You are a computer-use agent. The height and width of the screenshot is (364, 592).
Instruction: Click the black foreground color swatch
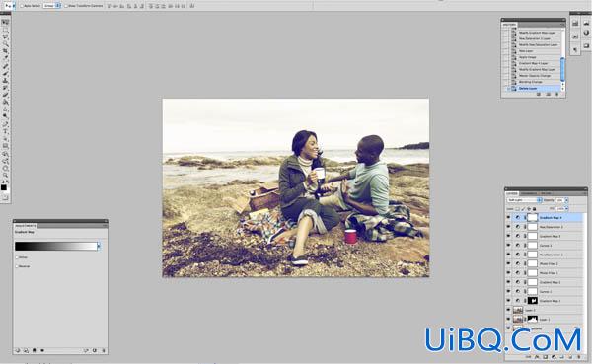click(x=4, y=187)
